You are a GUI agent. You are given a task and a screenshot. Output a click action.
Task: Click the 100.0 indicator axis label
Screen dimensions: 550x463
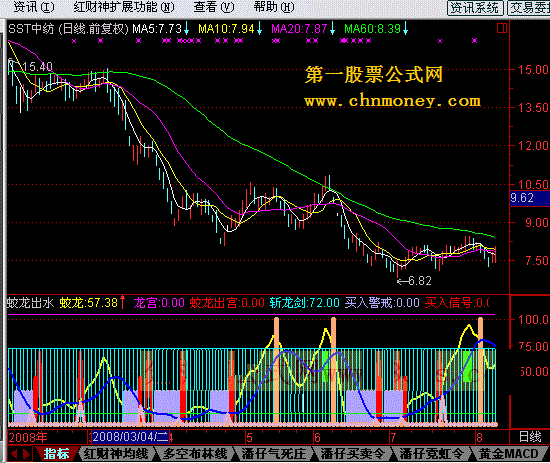pos(533,319)
